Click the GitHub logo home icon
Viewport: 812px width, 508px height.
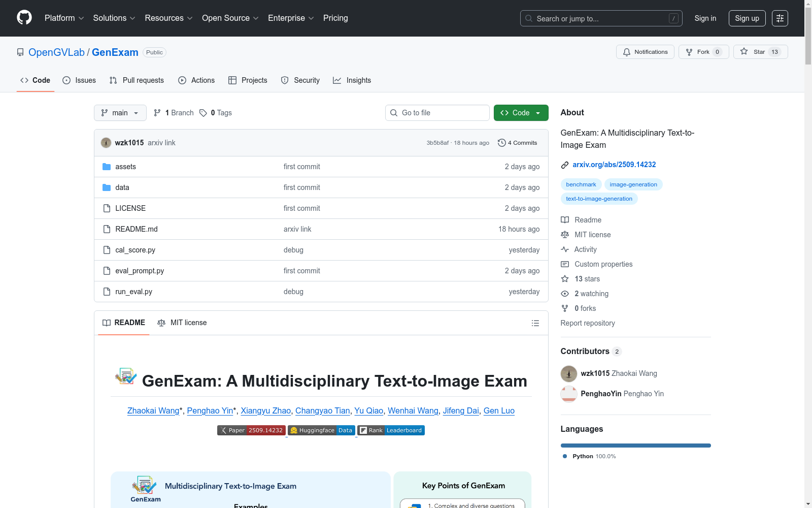(x=24, y=18)
